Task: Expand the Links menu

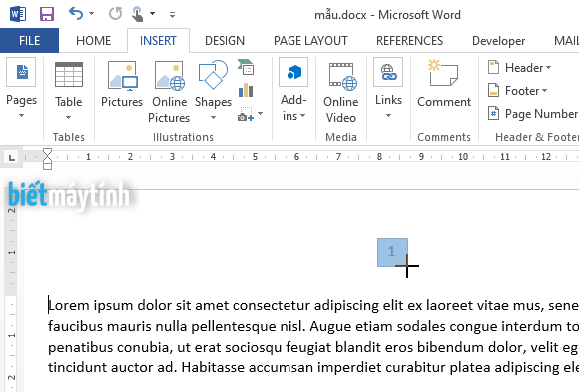Action: 388,89
